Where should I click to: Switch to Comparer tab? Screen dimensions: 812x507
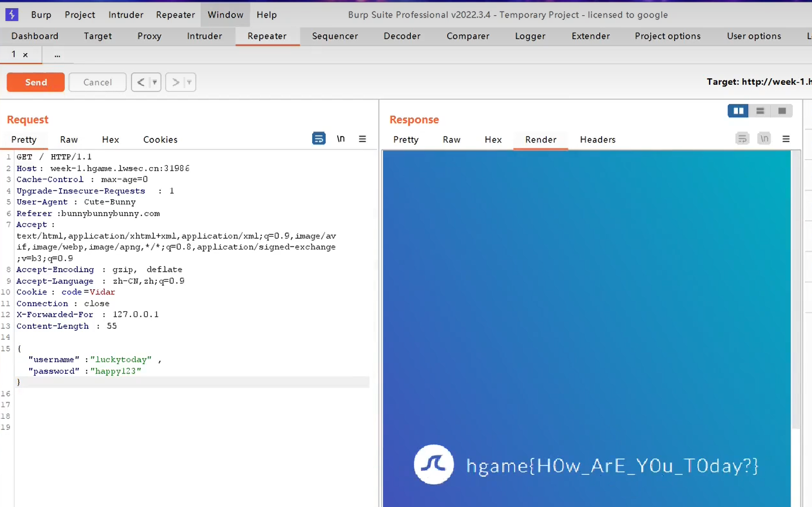(468, 36)
